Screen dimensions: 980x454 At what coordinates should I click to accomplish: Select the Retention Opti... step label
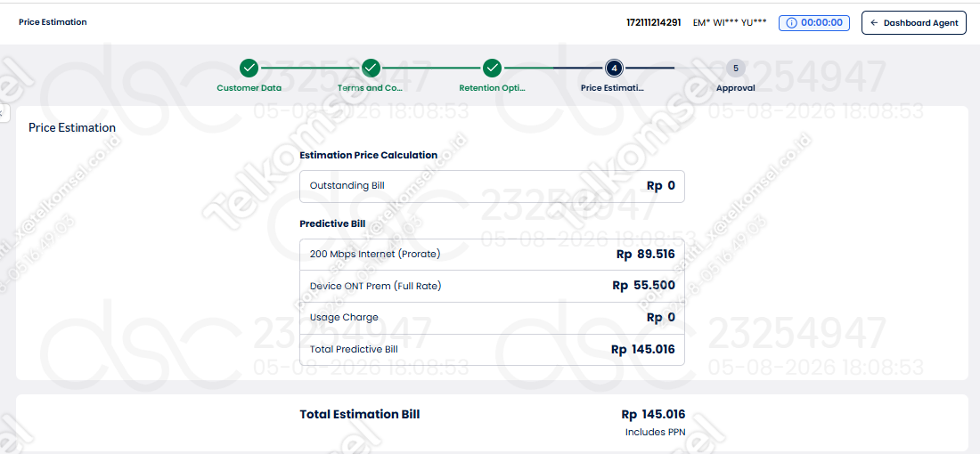(493, 88)
